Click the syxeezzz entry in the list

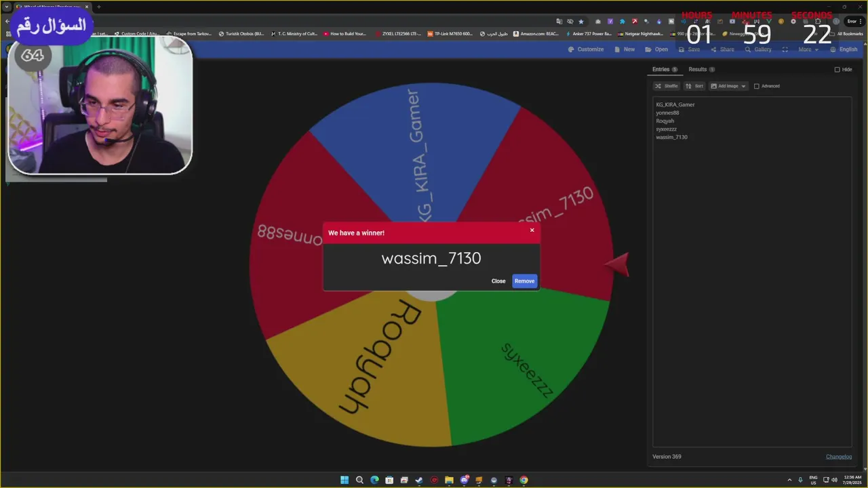click(666, 129)
